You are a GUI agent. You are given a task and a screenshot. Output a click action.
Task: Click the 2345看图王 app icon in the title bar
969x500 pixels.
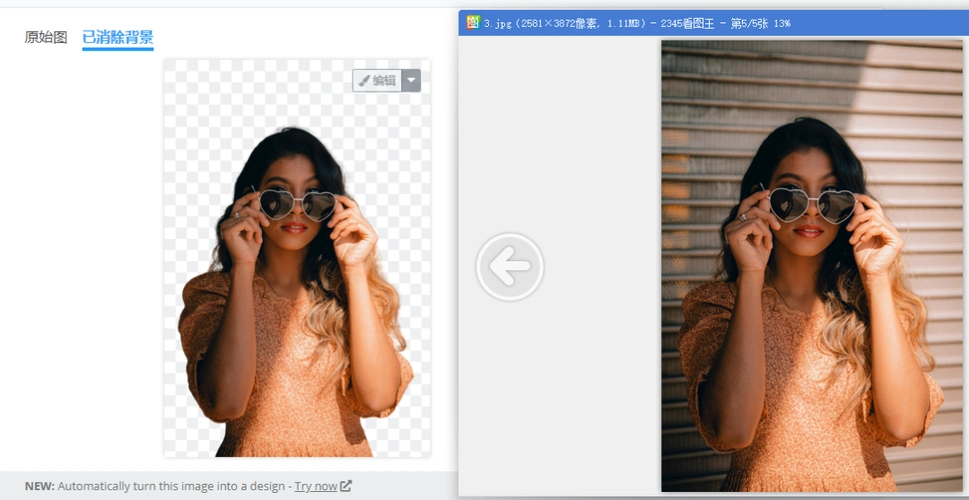[x=473, y=23]
